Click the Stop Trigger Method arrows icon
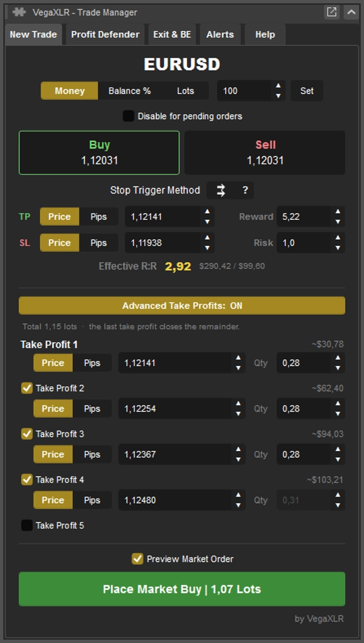This screenshot has width=364, height=643. (221, 190)
